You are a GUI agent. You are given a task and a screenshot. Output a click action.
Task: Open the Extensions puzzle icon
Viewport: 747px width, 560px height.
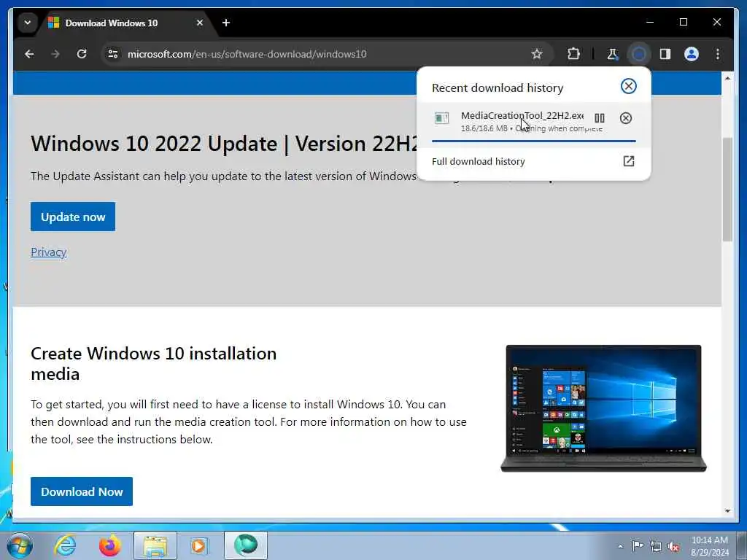click(573, 54)
